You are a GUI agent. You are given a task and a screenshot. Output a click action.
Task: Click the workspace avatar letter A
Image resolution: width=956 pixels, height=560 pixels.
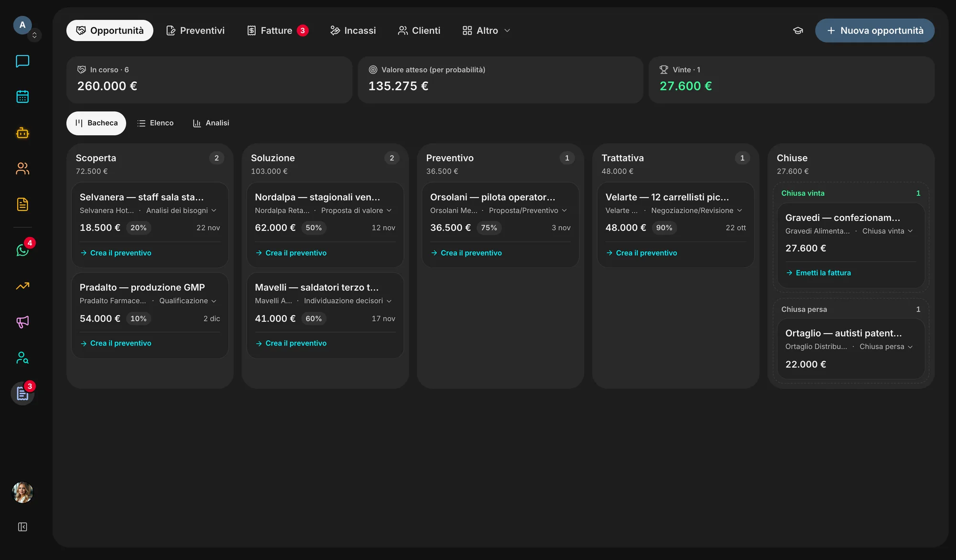click(x=22, y=25)
